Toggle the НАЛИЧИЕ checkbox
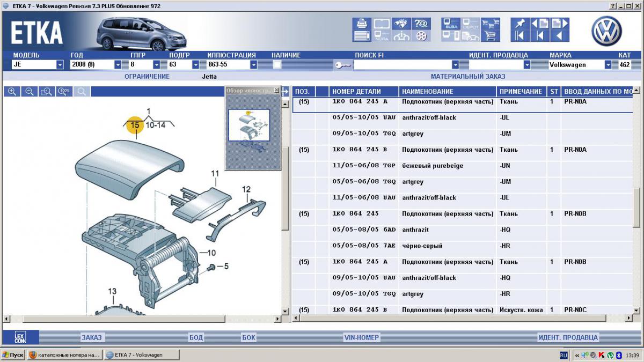Viewport: 644px width, 362px height. pos(277,65)
